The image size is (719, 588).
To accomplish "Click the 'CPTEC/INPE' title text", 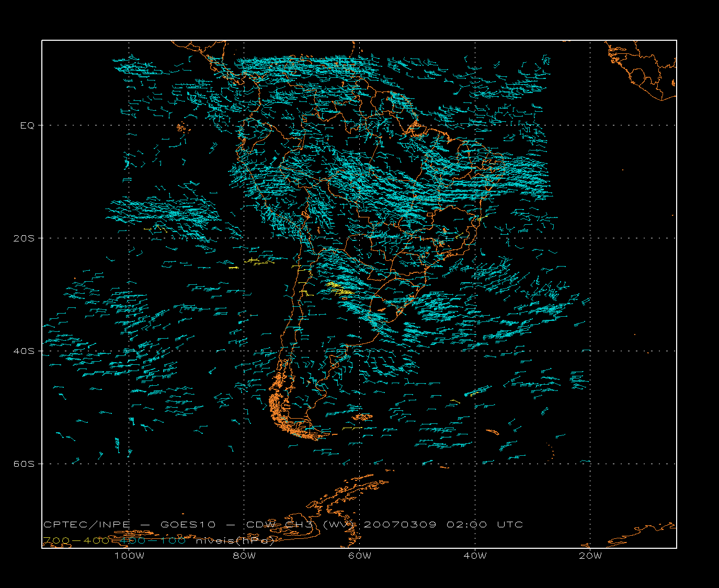I will [86, 525].
